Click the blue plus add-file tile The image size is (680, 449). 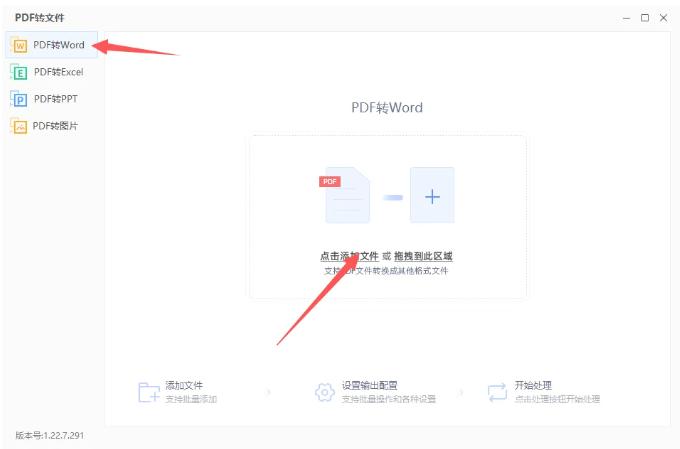(432, 195)
